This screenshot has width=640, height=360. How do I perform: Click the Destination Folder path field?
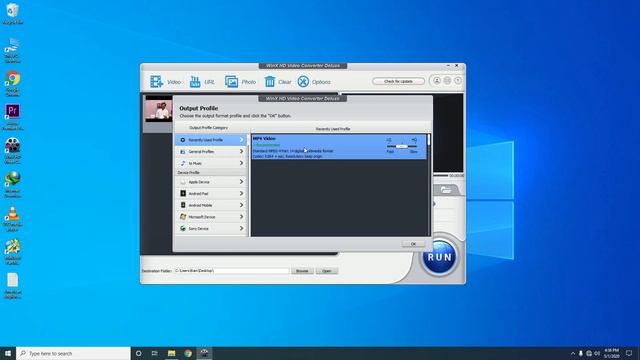tap(231, 271)
